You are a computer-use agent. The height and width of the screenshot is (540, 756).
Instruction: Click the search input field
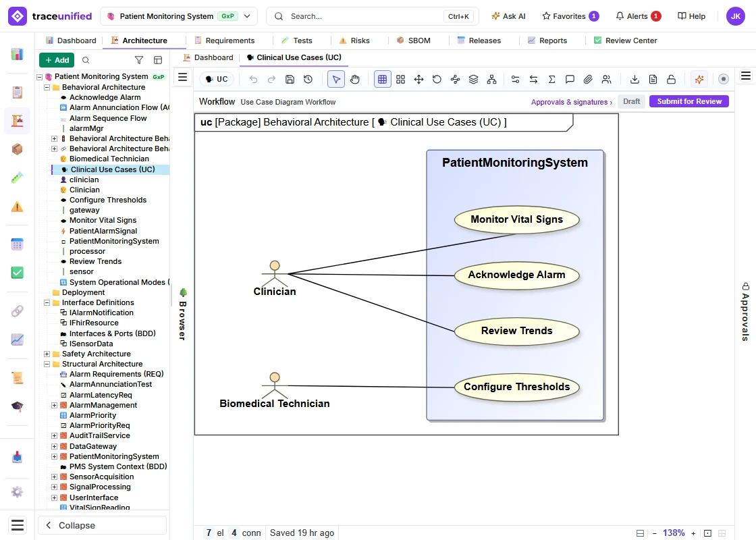tap(372, 16)
